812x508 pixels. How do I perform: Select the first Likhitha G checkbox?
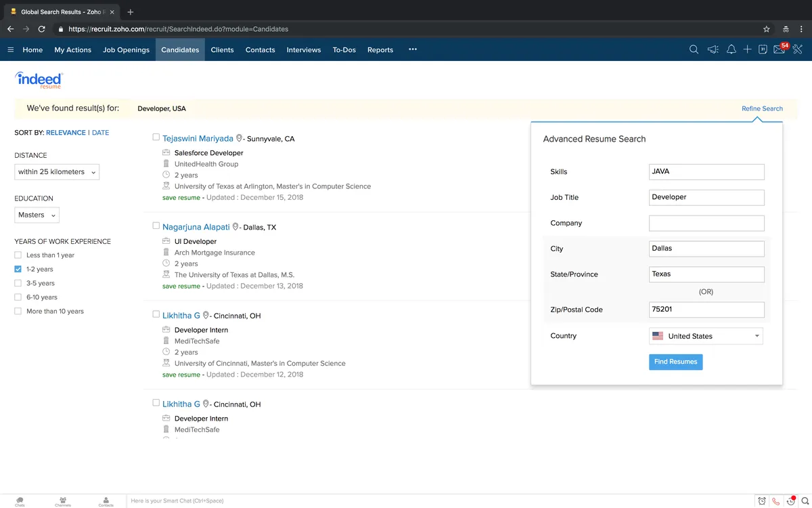pos(156,314)
